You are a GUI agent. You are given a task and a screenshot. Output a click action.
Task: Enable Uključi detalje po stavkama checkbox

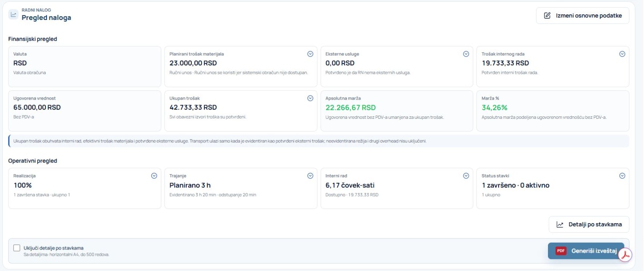[x=17, y=248]
